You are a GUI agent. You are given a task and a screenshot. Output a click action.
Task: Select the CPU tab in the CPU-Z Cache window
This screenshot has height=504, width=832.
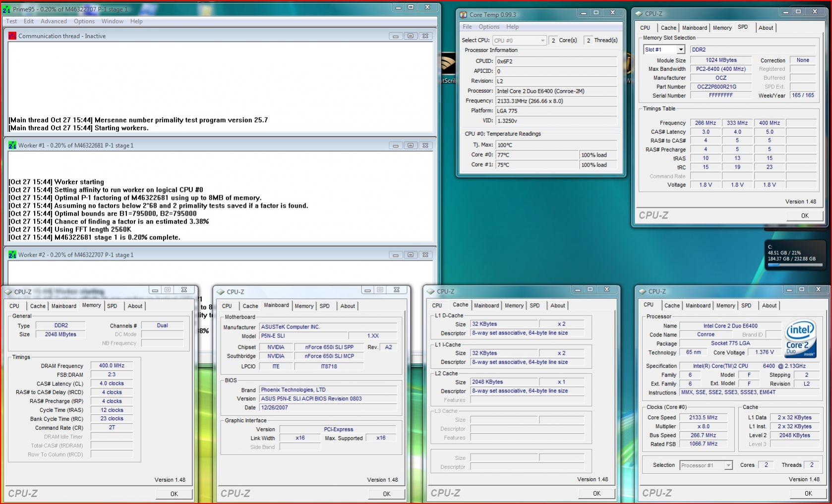[x=437, y=306]
